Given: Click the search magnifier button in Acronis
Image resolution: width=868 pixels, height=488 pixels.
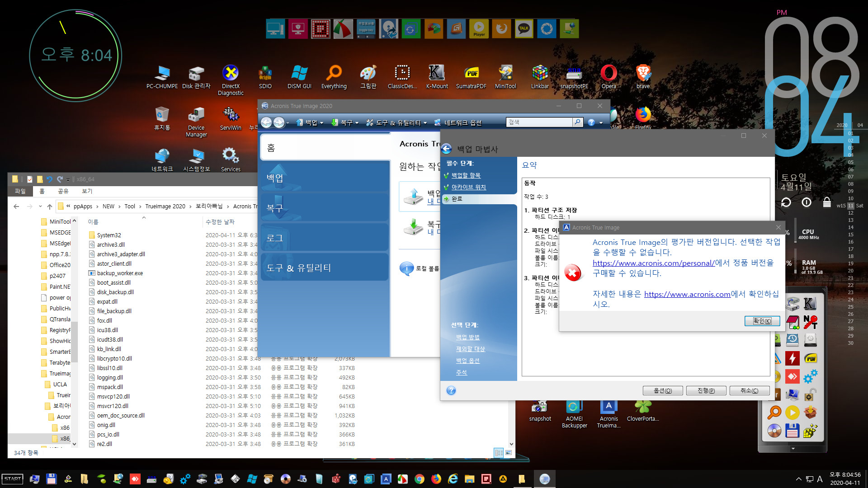Looking at the screenshot, I should click(x=577, y=122).
